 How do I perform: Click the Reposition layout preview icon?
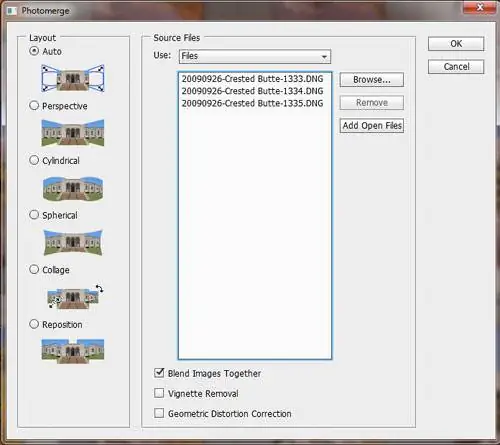73,351
